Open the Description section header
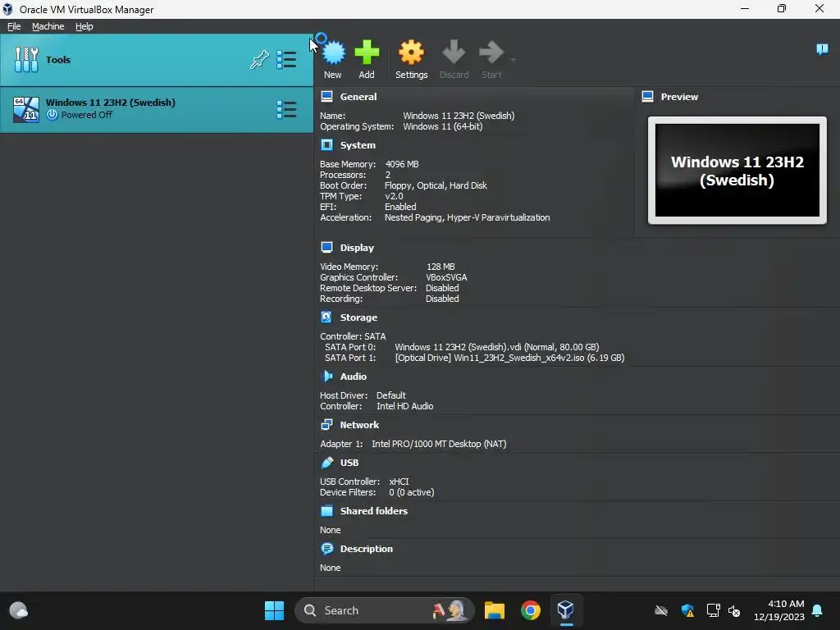The height and width of the screenshot is (630, 840). point(366,549)
